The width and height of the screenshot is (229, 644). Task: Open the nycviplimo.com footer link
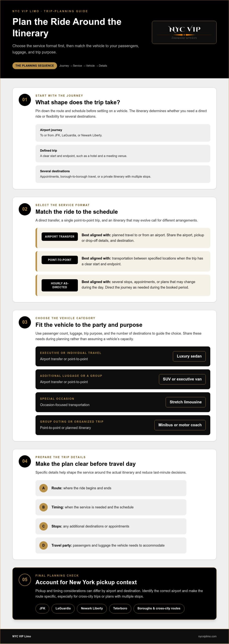[x=207, y=636]
